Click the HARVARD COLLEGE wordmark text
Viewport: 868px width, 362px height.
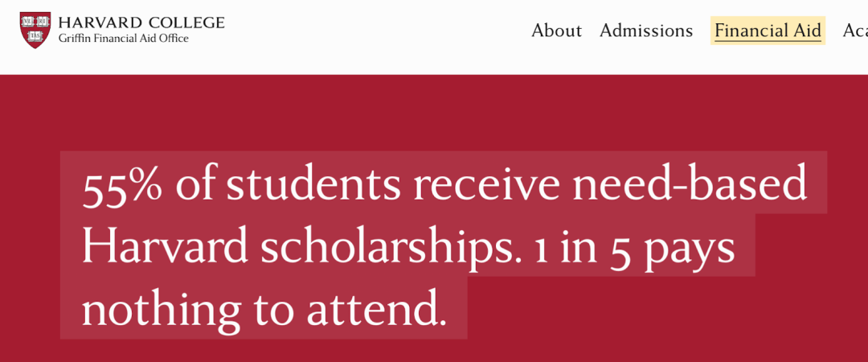point(141,23)
